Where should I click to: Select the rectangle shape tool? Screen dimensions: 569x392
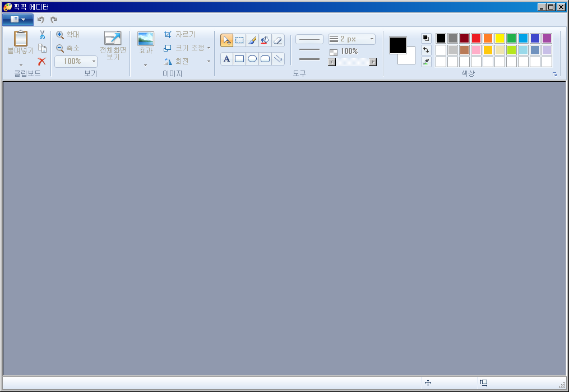click(239, 59)
